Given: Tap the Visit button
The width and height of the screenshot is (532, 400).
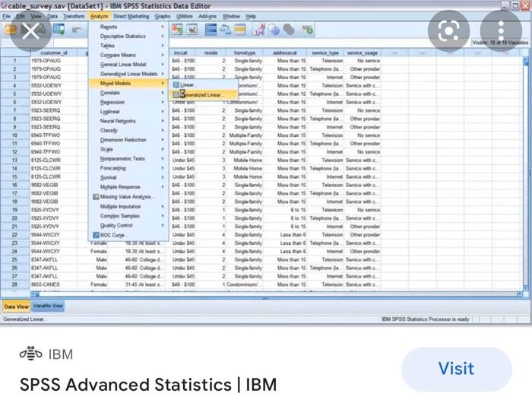Looking at the screenshot, I should click(456, 369).
